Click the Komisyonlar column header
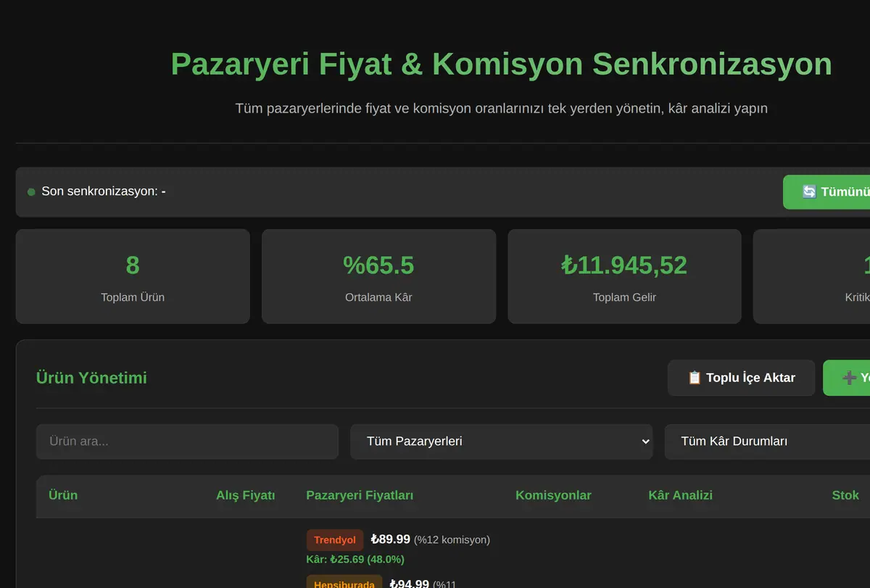Viewport: 870px width, 588px height. point(553,495)
